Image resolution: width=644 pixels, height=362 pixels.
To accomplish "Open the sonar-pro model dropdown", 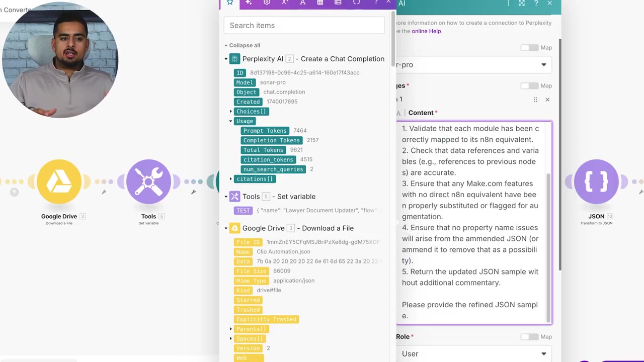I will point(473,64).
